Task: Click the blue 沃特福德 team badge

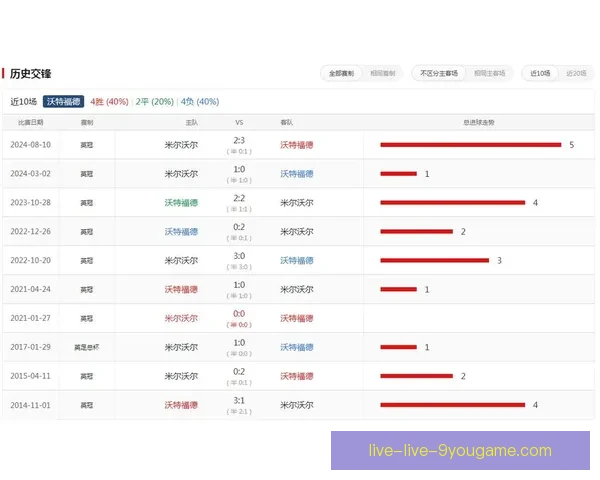Action: click(x=64, y=101)
